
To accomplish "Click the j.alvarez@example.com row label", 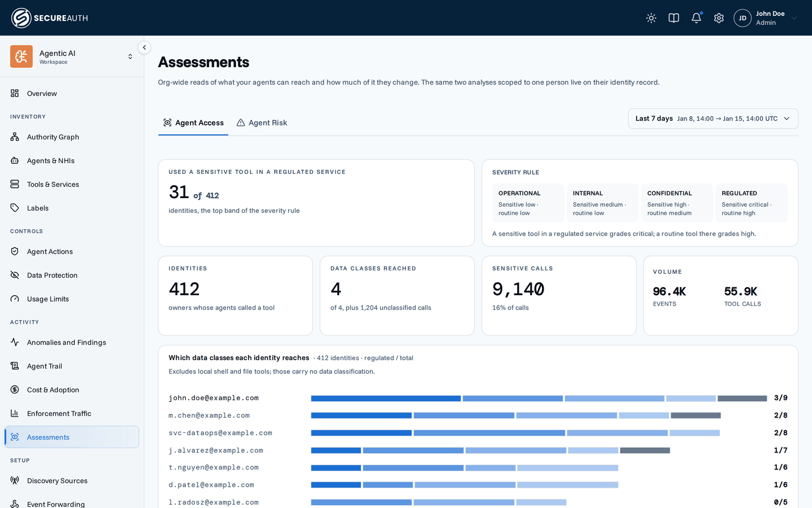I will click(x=216, y=450).
